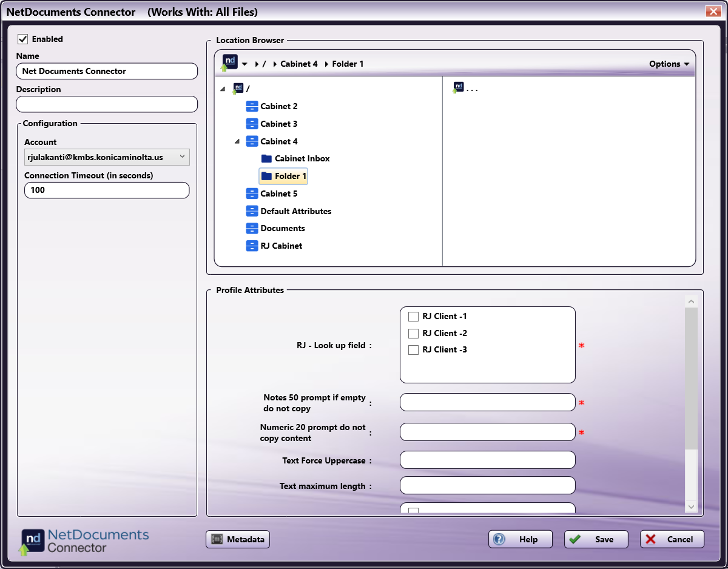
Task: Open the Options dropdown in Location Browser
Action: pyautogui.click(x=669, y=64)
